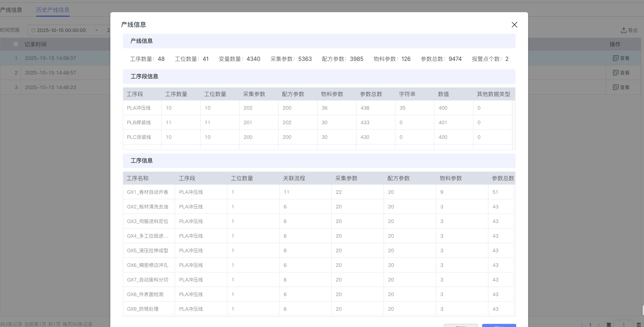Screen dimensions: 644x327
Task: Open start time 2025-10-15 00:00:00 picker
Action: tap(61, 30)
